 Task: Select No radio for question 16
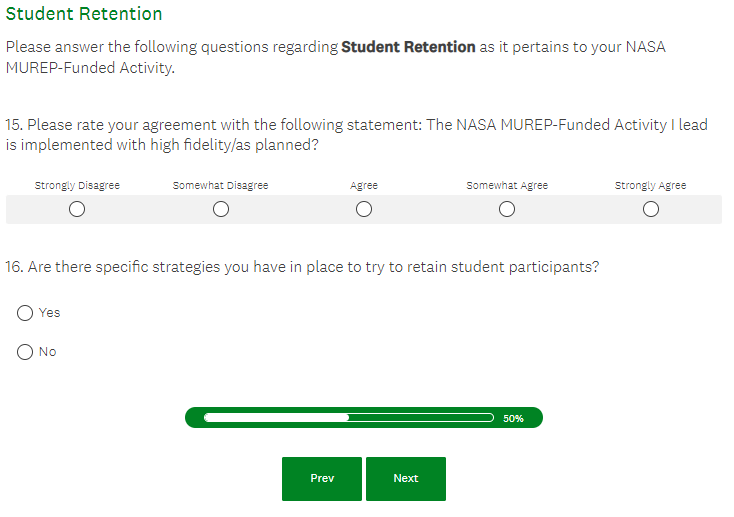(x=26, y=352)
